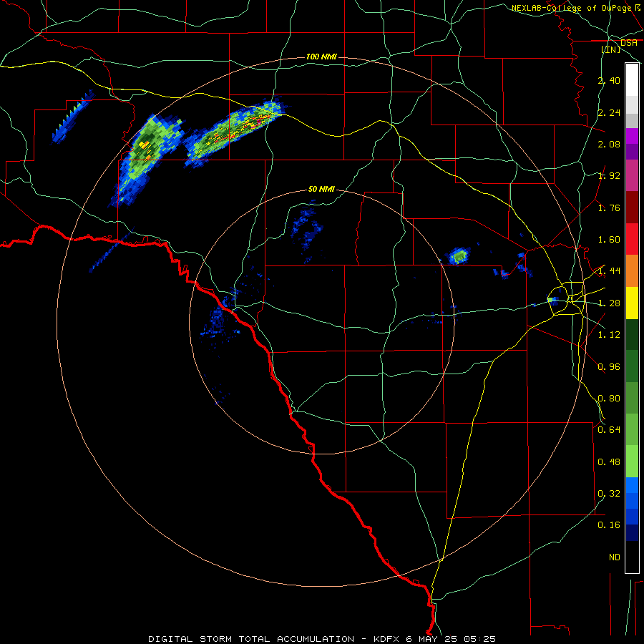The image size is (644, 644).
Task: Click the 0.48 legend value
Action: (609, 462)
